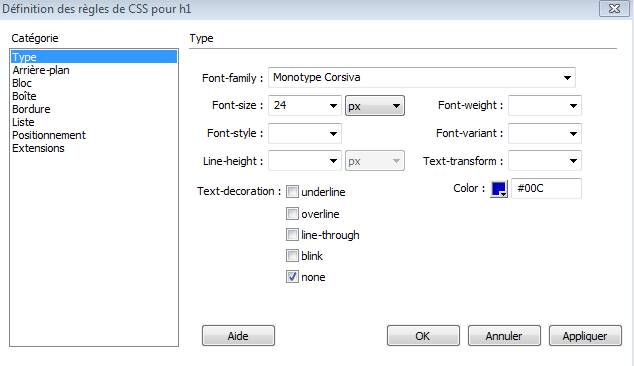Screen dimensions: 634x366
Task: Check the overline option
Action: pos(292,214)
